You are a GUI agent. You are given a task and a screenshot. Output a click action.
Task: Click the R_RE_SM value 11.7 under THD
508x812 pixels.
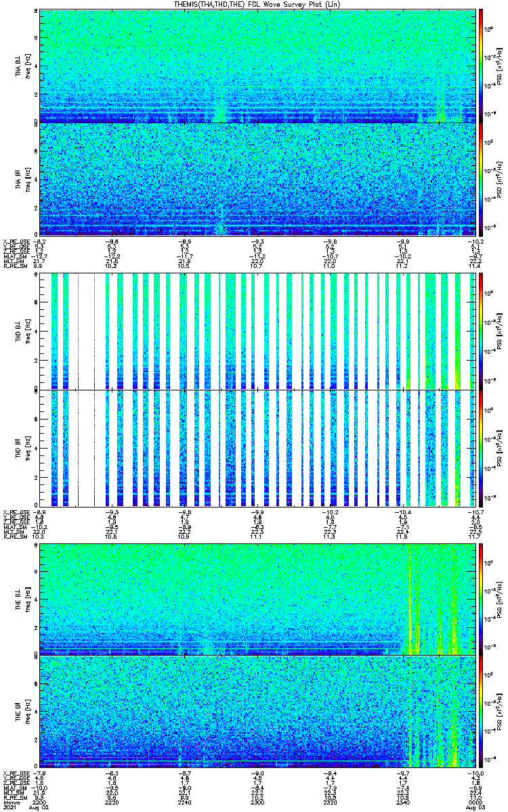coord(474,537)
